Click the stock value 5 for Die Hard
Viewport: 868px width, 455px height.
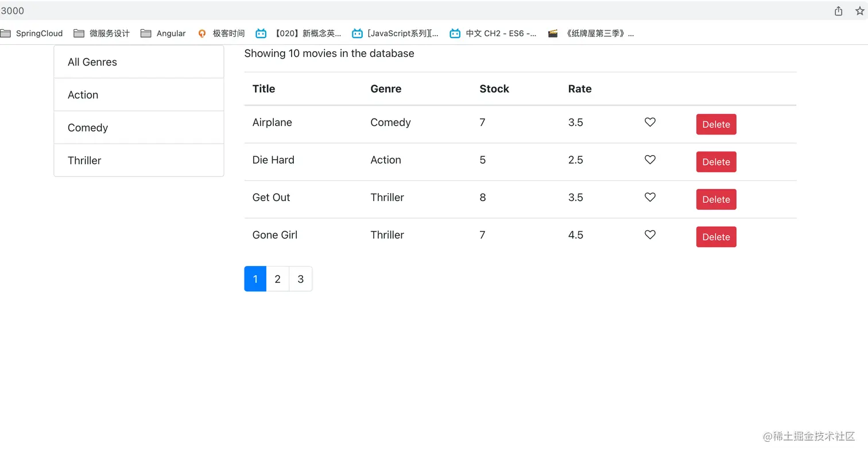point(483,160)
